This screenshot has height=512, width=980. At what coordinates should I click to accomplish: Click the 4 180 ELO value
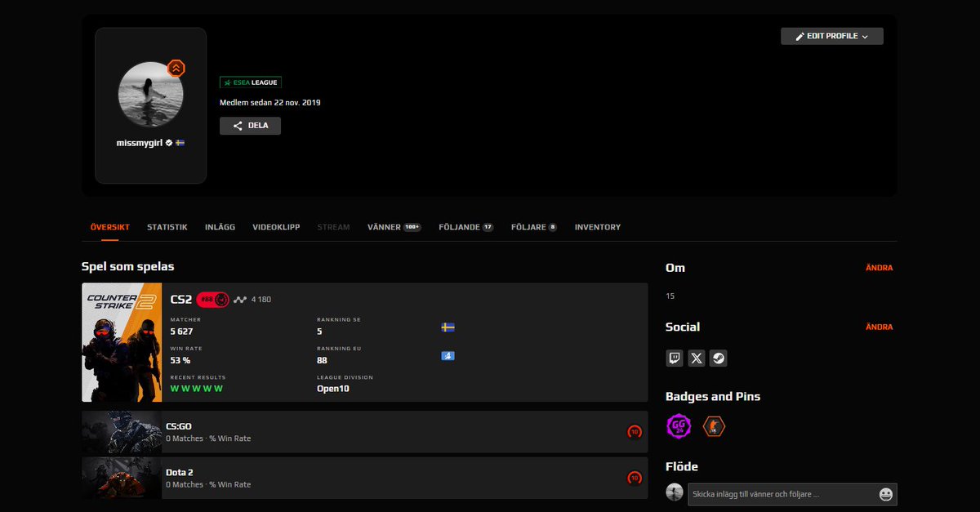pyautogui.click(x=261, y=300)
